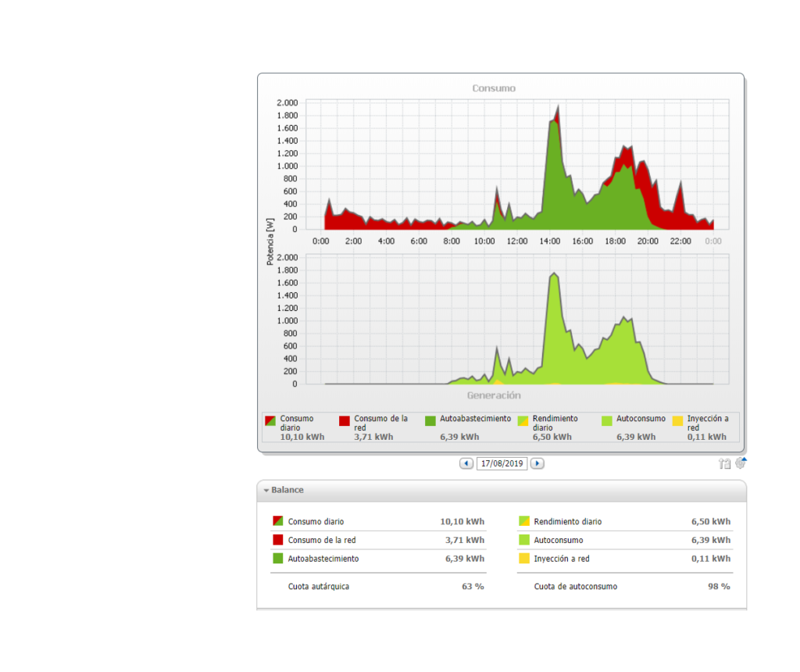Go to the previous day arrow
This screenshot has width=800, height=672.
pyautogui.click(x=466, y=463)
